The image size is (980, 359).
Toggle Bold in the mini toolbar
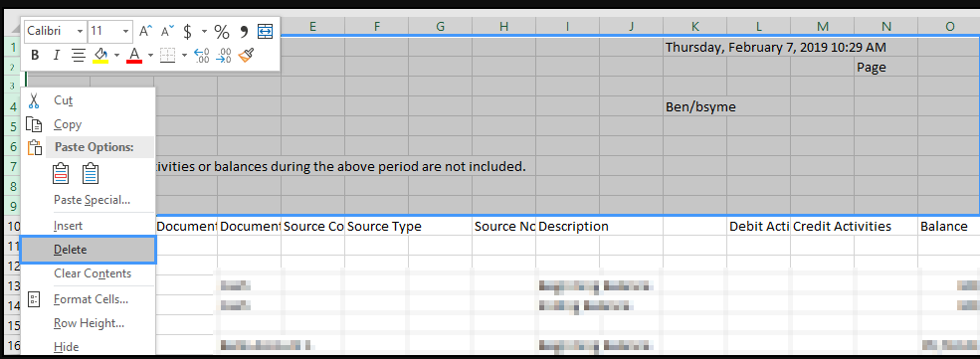click(x=35, y=55)
